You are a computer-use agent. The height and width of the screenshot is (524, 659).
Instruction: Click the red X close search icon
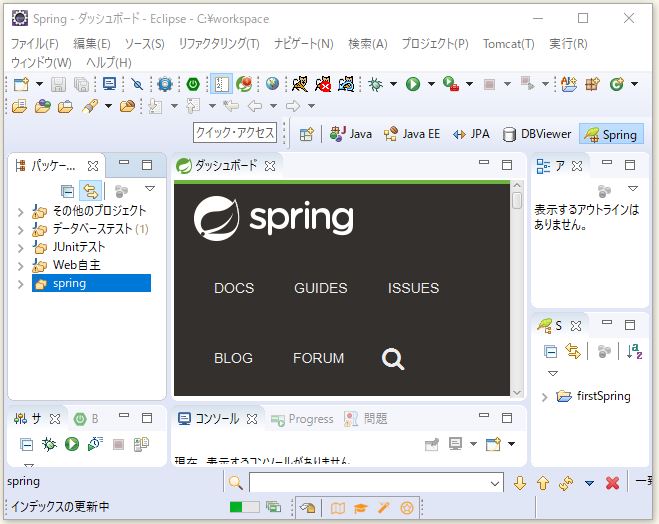(x=612, y=483)
